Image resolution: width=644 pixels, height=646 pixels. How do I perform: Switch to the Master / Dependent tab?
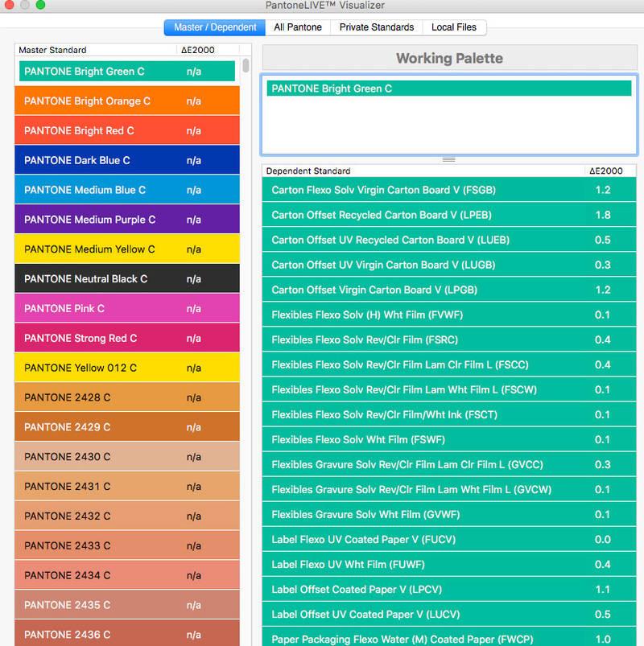click(x=214, y=27)
